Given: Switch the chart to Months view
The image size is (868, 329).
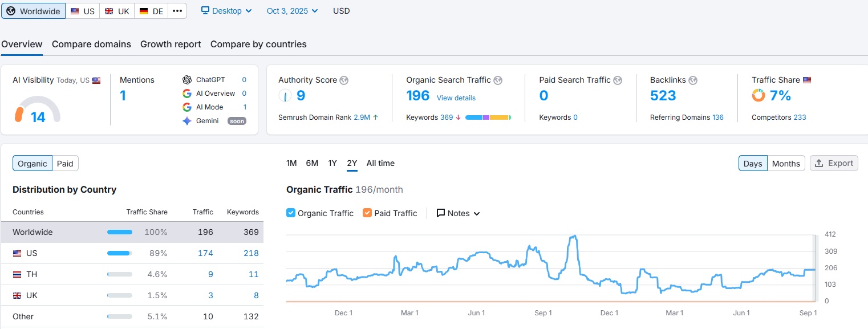Looking at the screenshot, I should 786,164.
